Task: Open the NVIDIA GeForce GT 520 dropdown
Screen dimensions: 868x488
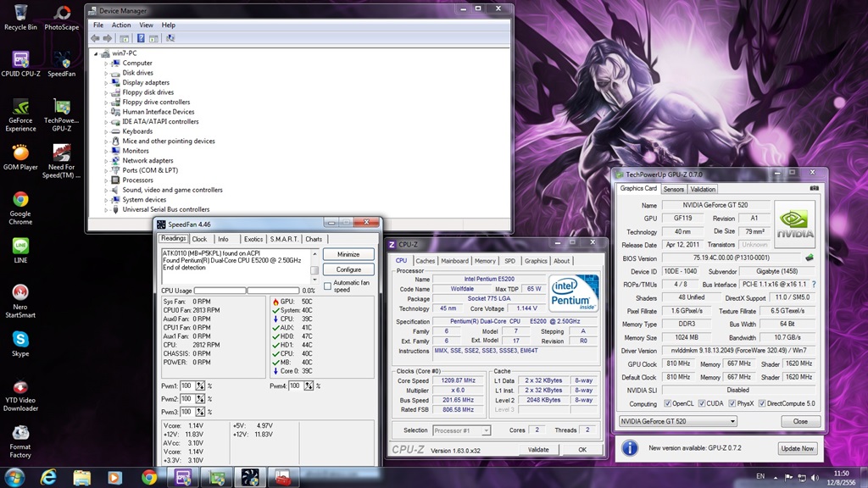Action: tap(677, 421)
